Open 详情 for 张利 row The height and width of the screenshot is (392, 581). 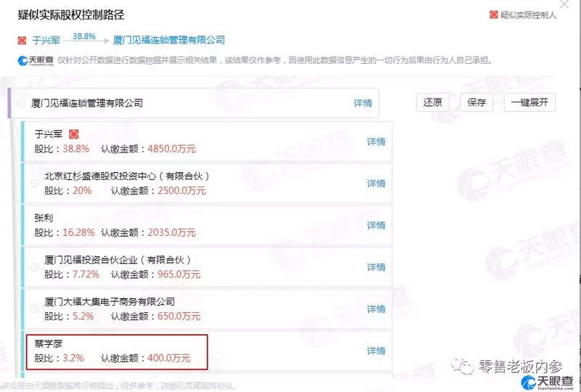pyautogui.click(x=376, y=225)
